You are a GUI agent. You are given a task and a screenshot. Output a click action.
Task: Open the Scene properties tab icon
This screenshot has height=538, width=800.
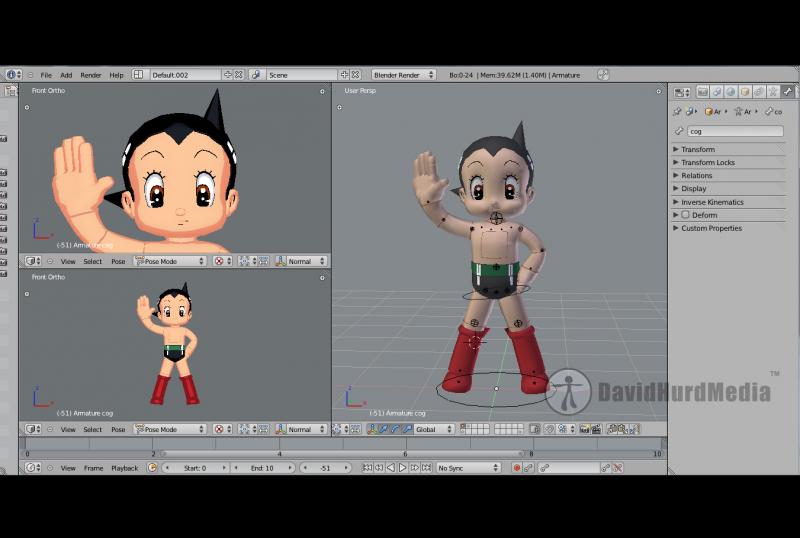click(716, 92)
